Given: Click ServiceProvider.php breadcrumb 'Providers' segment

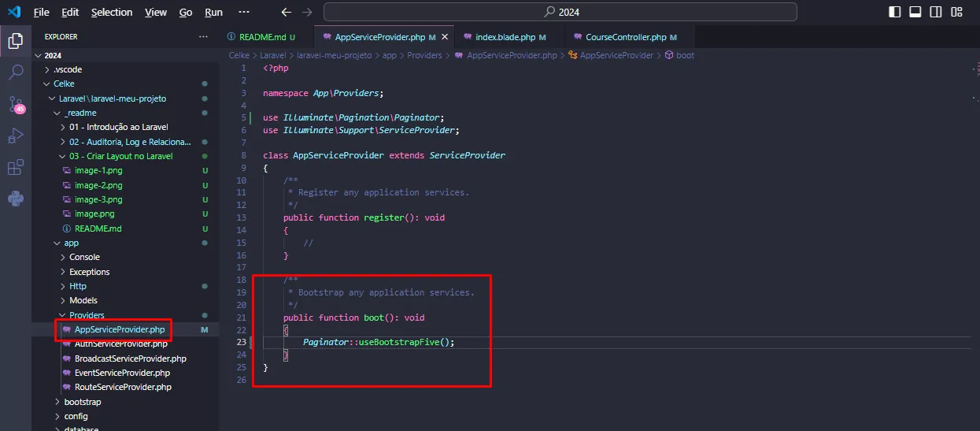Looking at the screenshot, I should click(x=424, y=55).
